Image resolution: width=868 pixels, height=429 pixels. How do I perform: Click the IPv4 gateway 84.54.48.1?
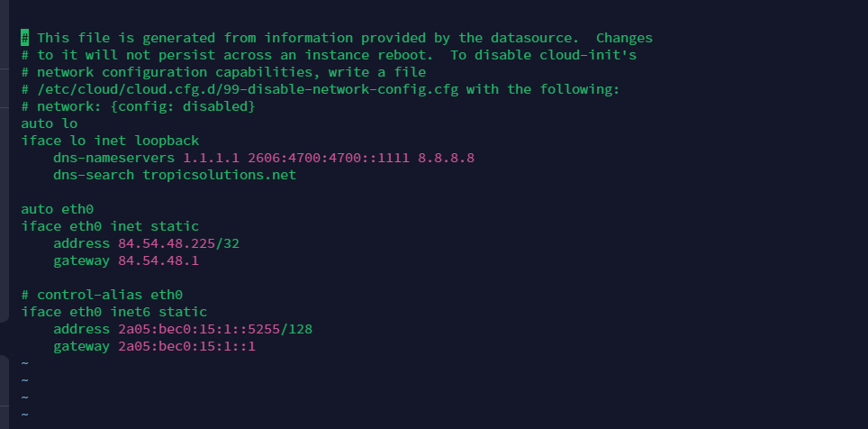(x=158, y=260)
